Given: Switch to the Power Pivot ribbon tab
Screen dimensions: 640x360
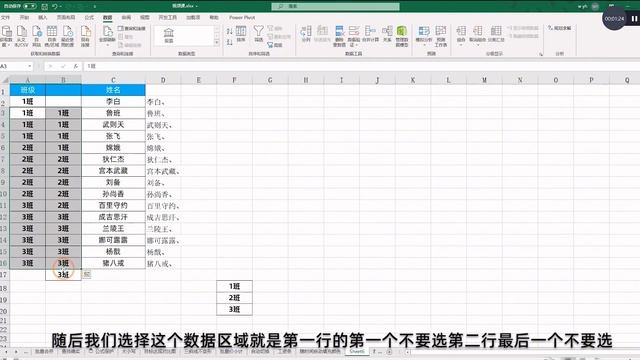Looking at the screenshot, I should click(242, 18).
